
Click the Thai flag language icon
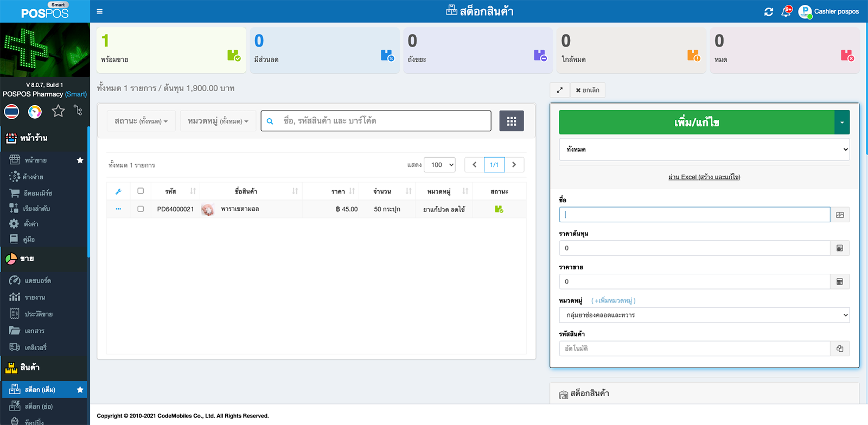coord(11,111)
